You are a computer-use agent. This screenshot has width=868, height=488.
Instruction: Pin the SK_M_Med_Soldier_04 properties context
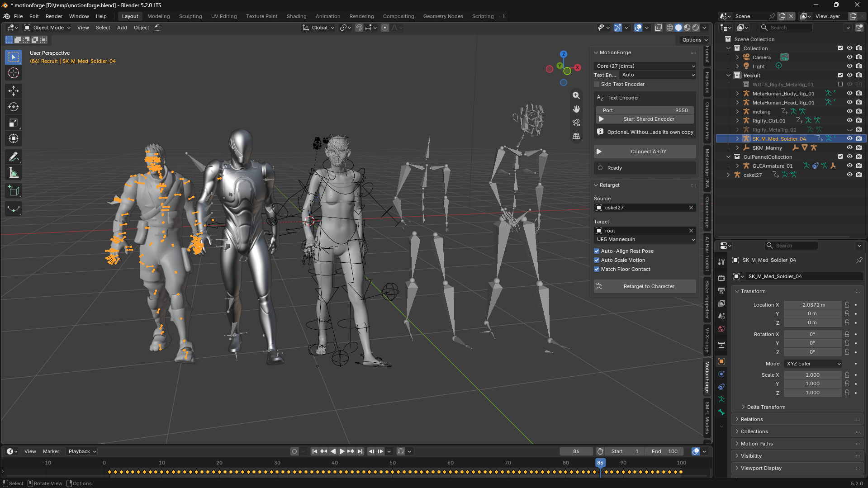[x=859, y=260]
